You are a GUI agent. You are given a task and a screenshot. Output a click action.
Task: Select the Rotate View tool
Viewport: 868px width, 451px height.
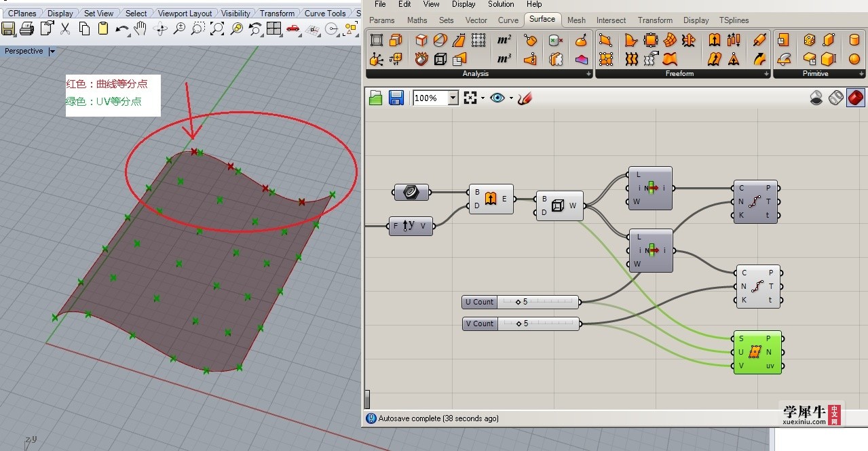tap(160, 28)
